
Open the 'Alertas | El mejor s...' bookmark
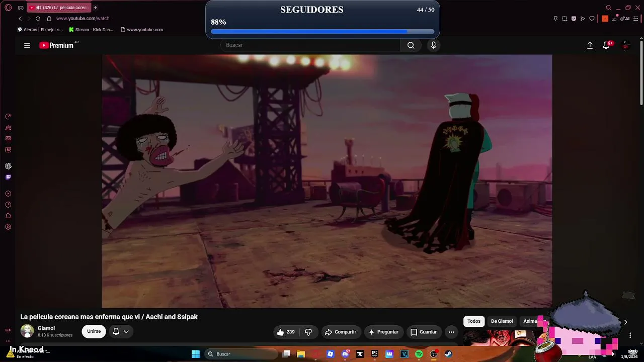(40, 30)
